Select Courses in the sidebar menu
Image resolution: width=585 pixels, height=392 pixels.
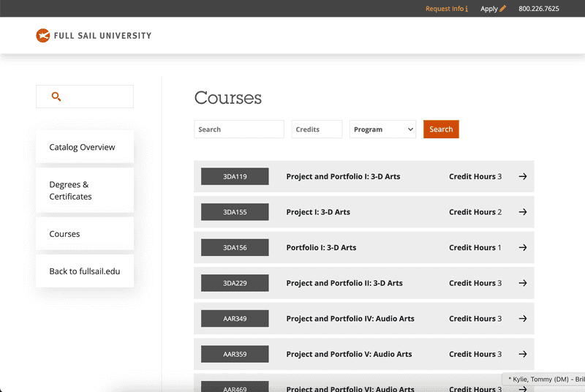pos(85,234)
